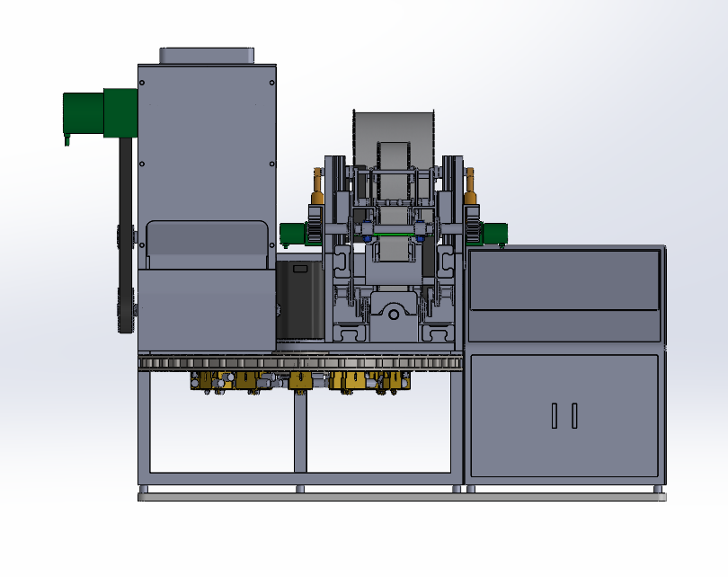Select the rectangular cap atop the tall cabinet
The image size is (728, 577).
tap(207, 55)
